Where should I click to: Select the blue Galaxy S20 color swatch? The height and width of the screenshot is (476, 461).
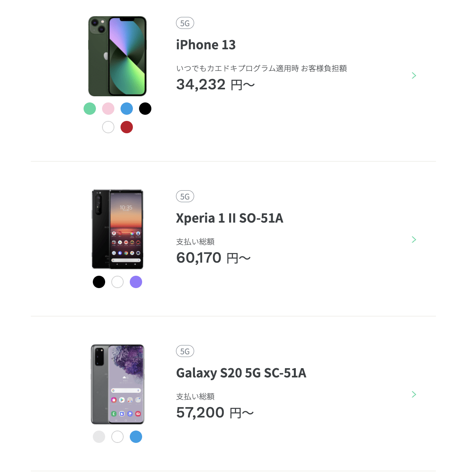pyautogui.click(x=136, y=437)
